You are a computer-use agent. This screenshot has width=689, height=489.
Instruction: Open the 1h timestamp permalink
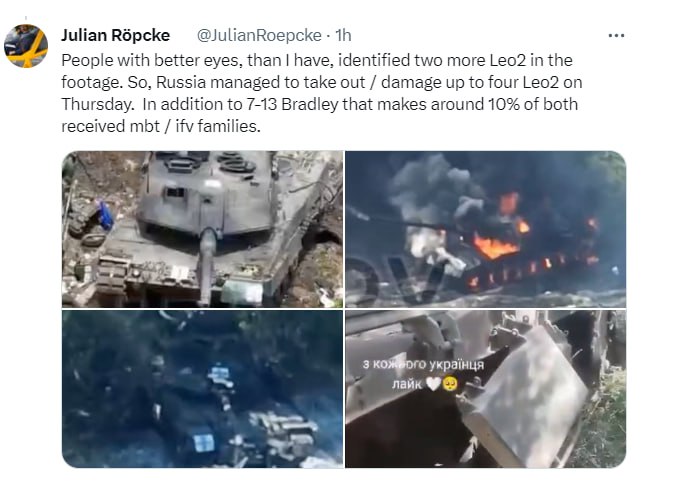pos(343,36)
